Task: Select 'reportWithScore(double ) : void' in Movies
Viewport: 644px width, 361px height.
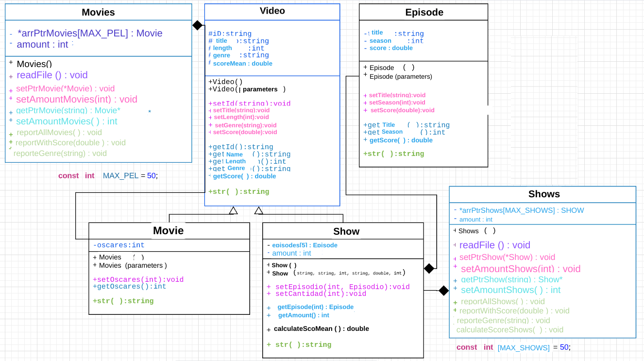Action: point(70,143)
